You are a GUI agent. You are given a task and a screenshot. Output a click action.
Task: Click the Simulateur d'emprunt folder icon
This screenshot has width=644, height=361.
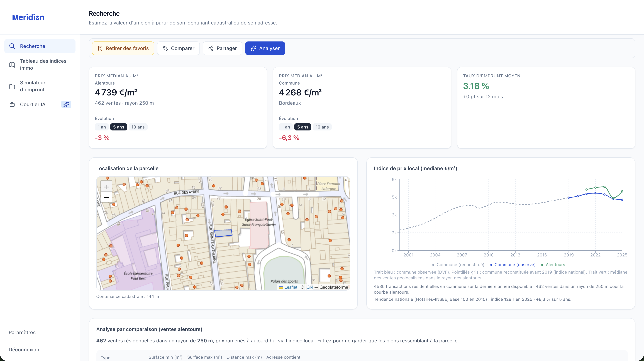coord(12,86)
